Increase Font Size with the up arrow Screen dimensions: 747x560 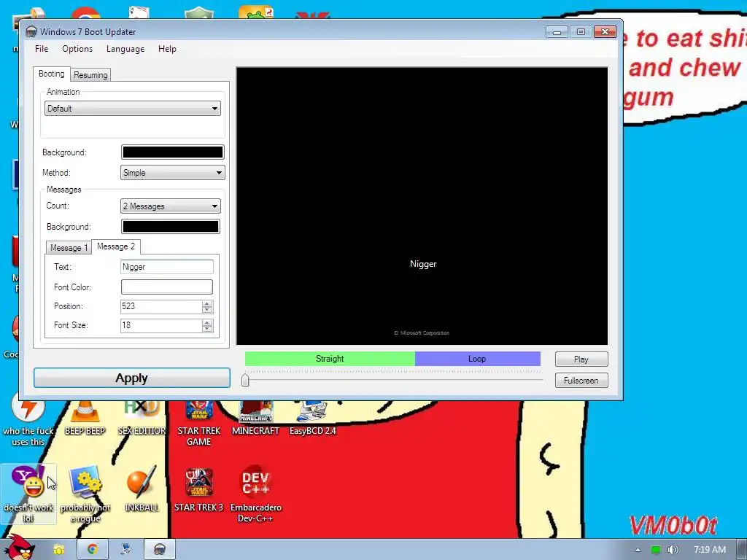tap(206, 322)
